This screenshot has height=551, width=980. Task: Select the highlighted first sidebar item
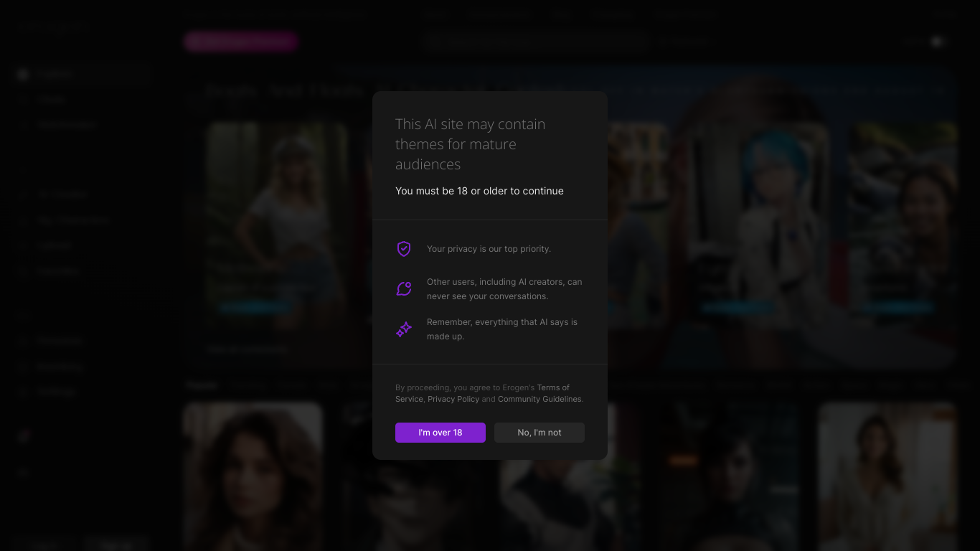pyautogui.click(x=83, y=74)
